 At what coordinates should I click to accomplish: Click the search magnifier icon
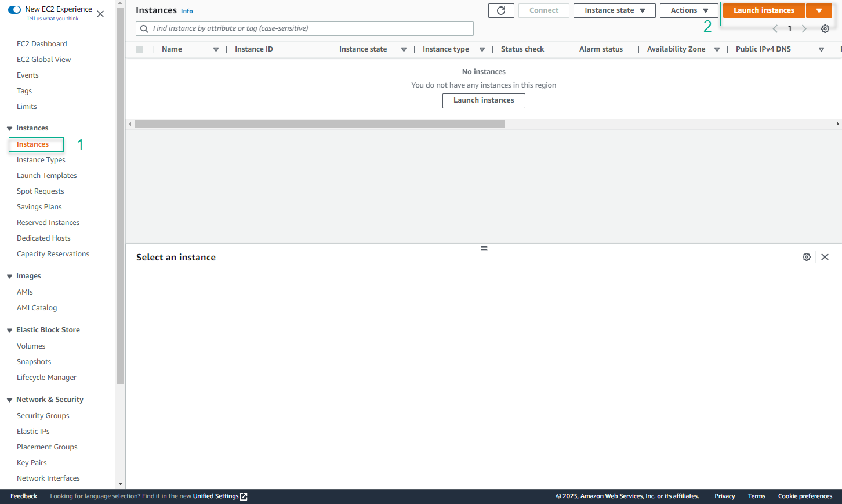(x=144, y=28)
